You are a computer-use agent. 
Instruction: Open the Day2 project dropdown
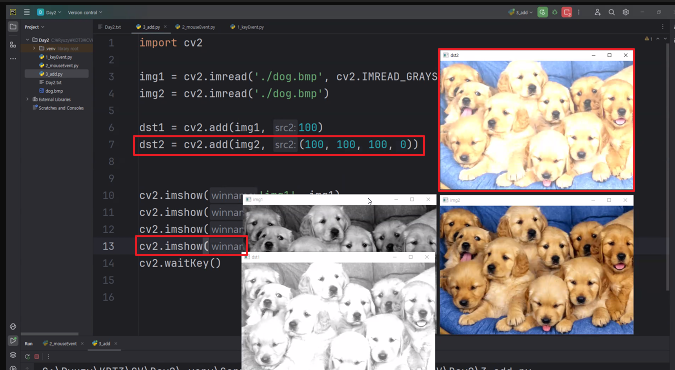(x=49, y=12)
